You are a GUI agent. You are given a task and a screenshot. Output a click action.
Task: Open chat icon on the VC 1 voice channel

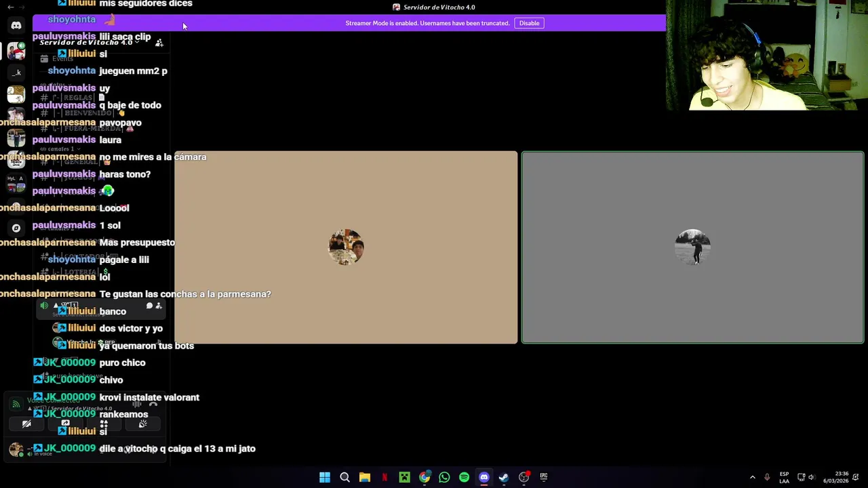(x=149, y=306)
